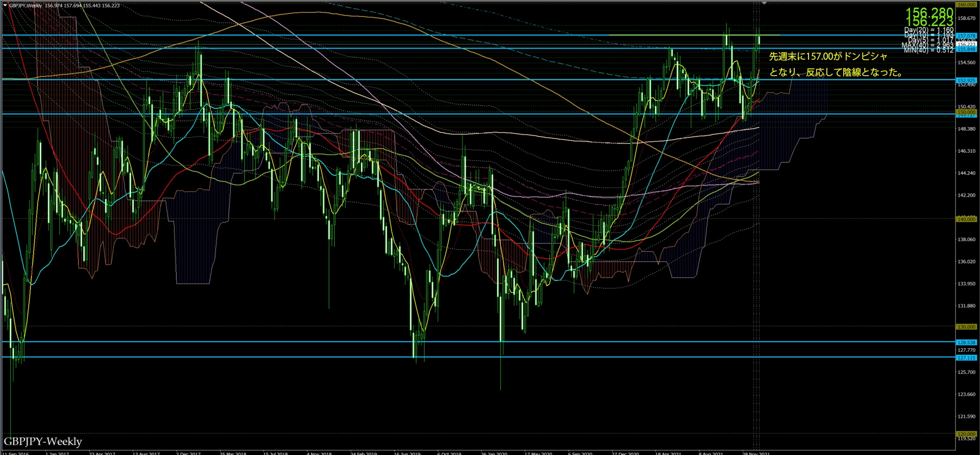
Task: Click the white 156.223 current price axis label
Action: [966, 44]
